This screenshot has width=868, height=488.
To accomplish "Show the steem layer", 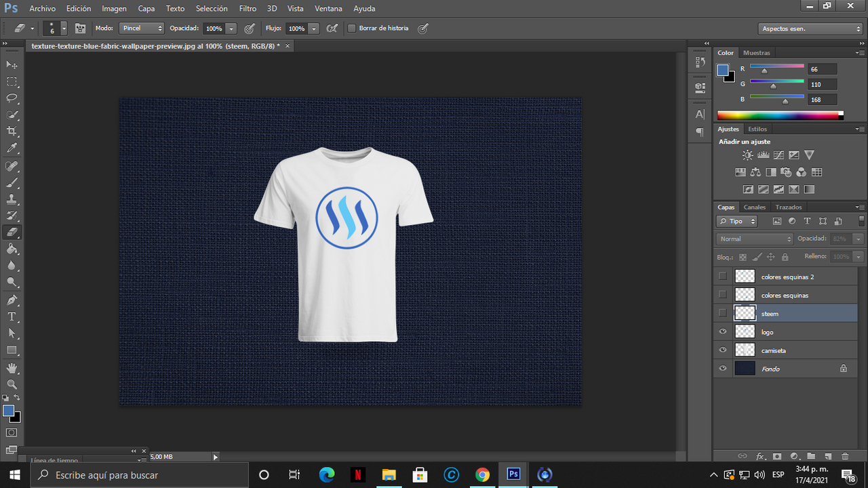I will pos(723,312).
